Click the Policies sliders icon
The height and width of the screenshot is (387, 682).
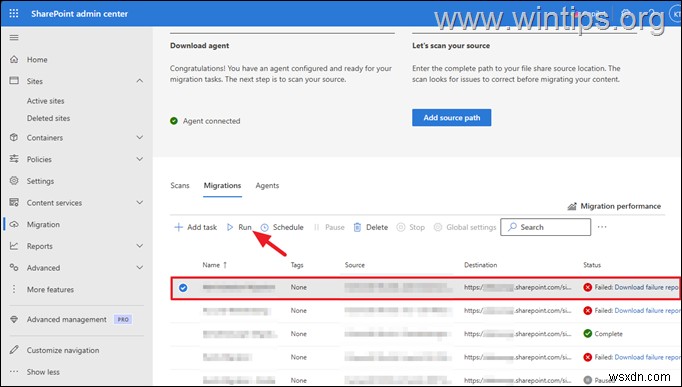(x=14, y=159)
